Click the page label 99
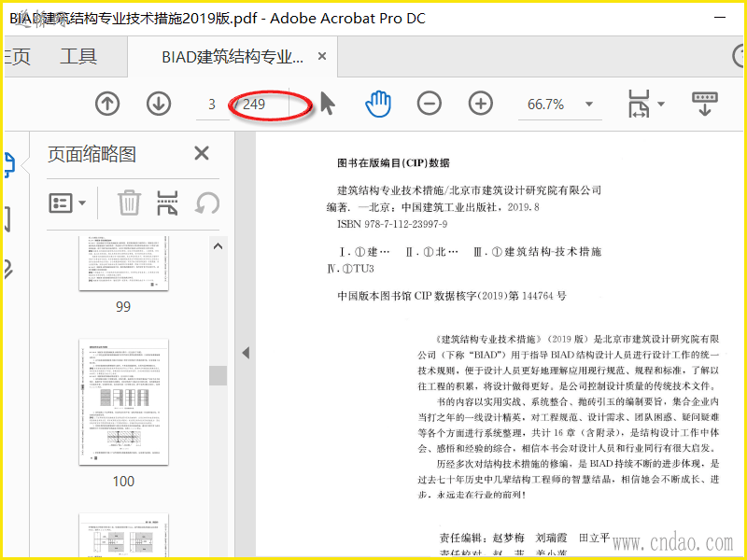This screenshot has width=747, height=560. 123,306
